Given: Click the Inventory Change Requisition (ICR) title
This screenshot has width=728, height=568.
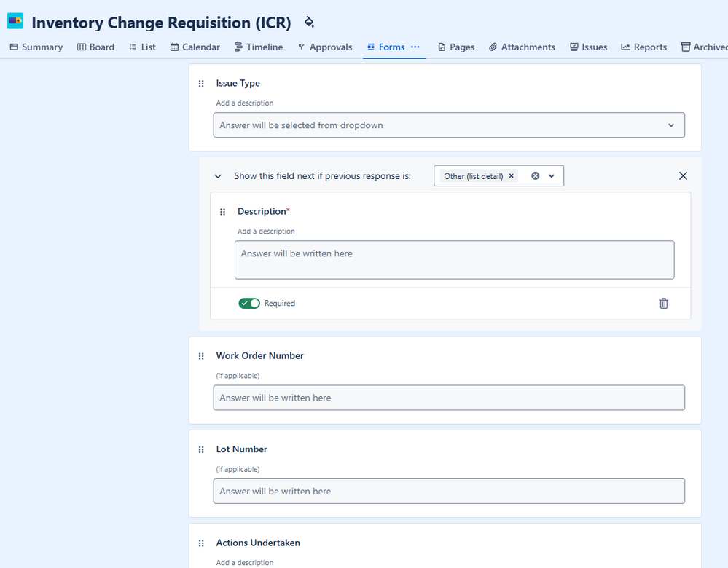Looking at the screenshot, I should pyautogui.click(x=161, y=23).
